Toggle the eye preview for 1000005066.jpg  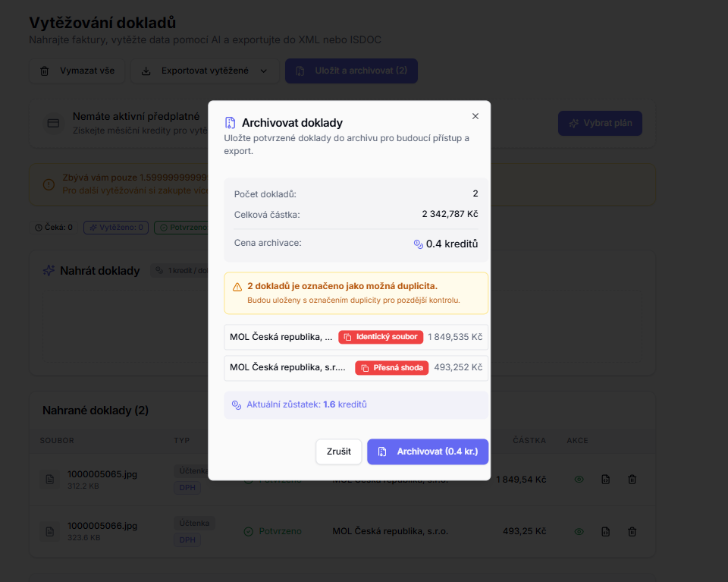(x=579, y=532)
